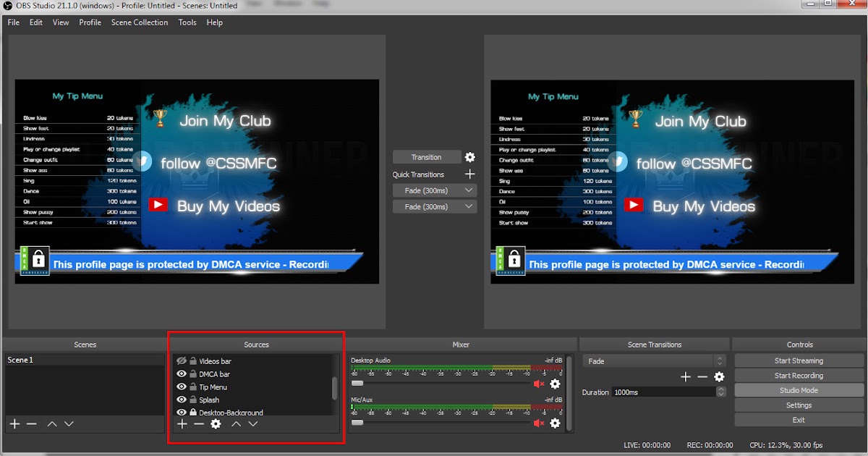868x456 pixels.
Task: Lock the Tip Menu source
Action: (x=193, y=387)
